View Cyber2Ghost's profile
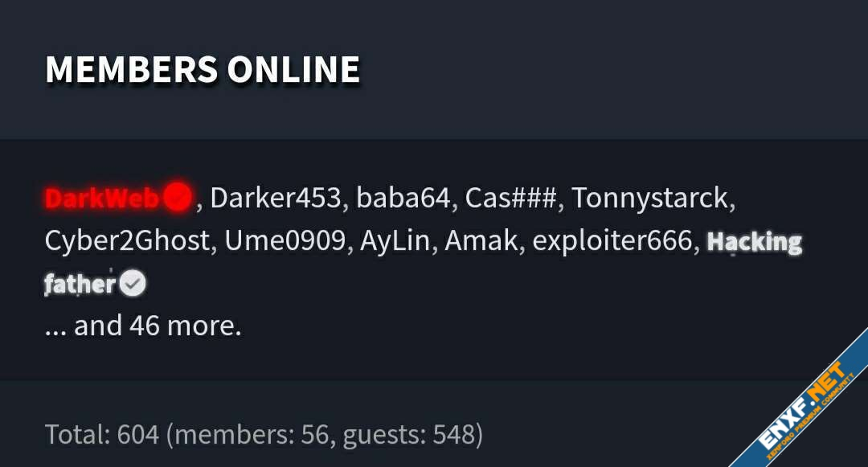 (127, 241)
